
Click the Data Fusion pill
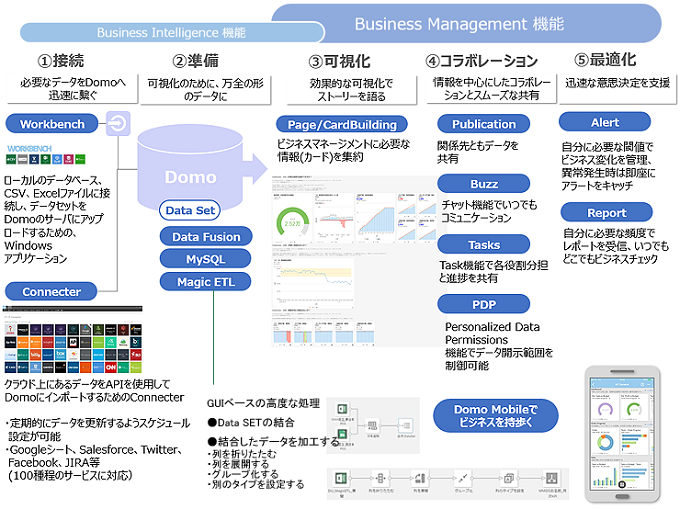[x=206, y=237]
